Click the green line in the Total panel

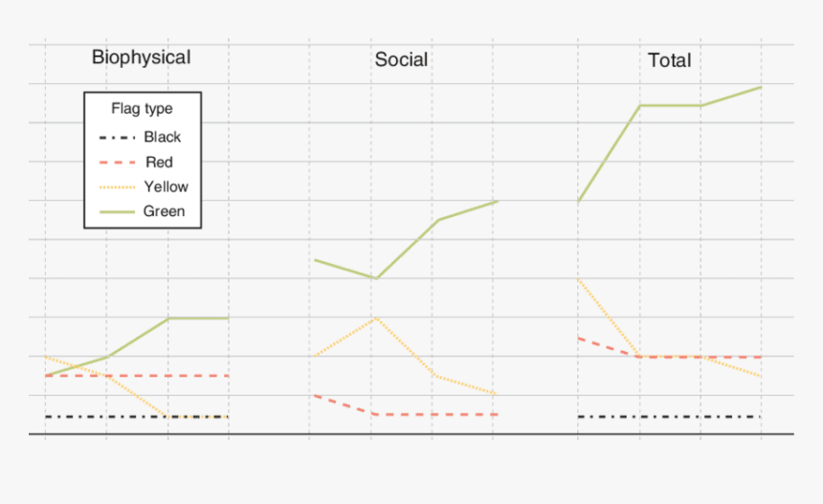pos(670,105)
